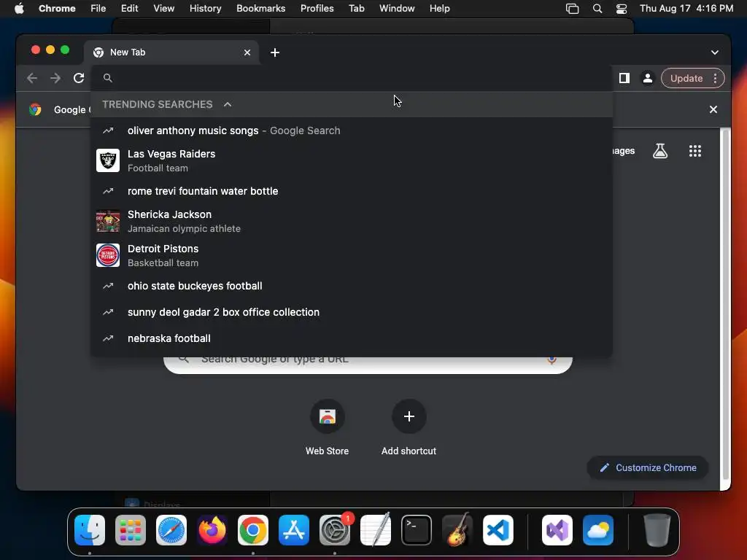Collapse the Trending Searches section

click(x=228, y=104)
